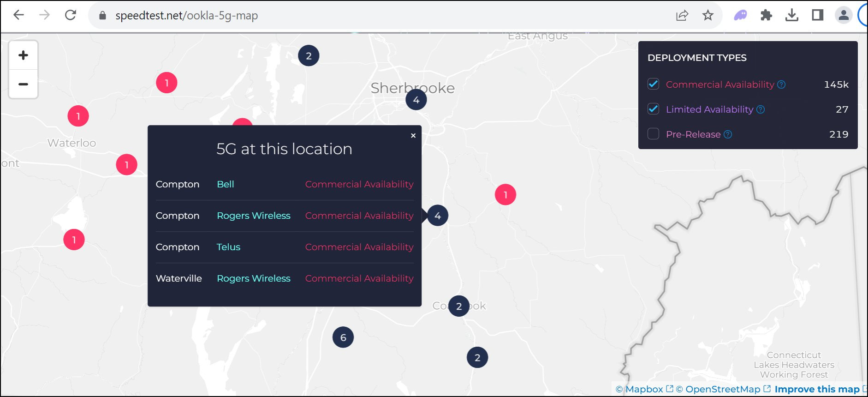Click the cluster marker 4 beside the popup
868x397 pixels.
click(438, 216)
